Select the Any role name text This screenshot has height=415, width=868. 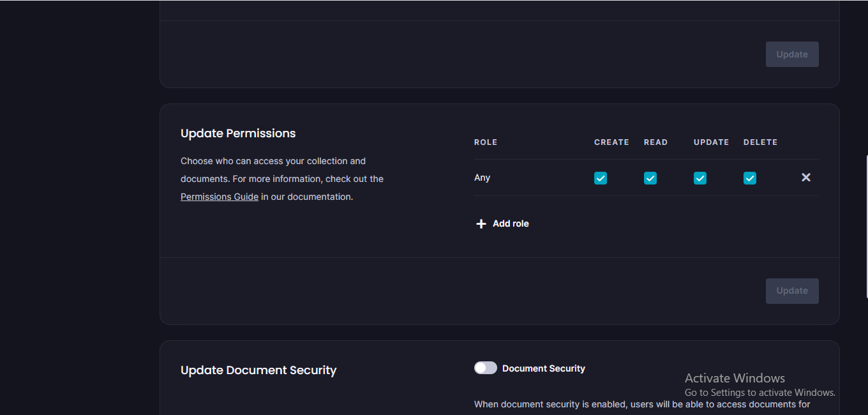pyautogui.click(x=482, y=177)
